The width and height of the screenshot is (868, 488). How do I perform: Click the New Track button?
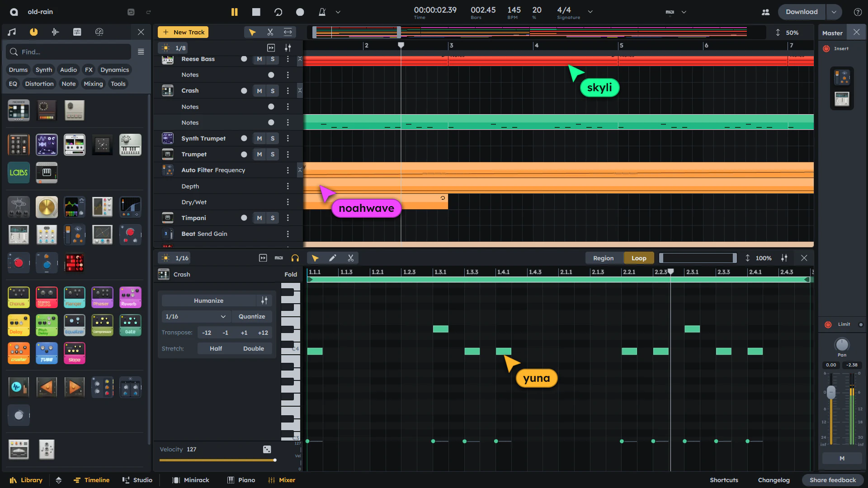(x=183, y=32)
